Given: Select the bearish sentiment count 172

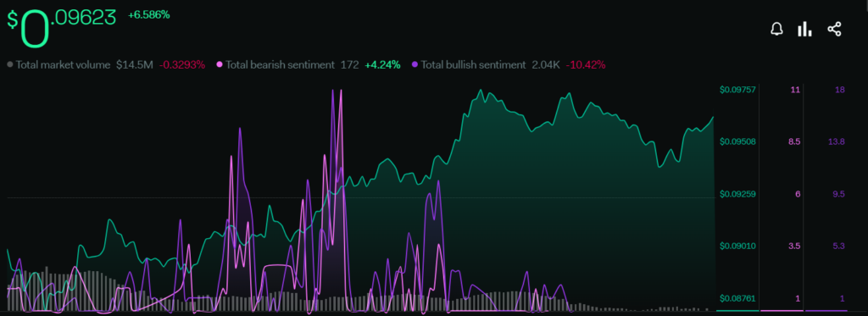Looking at the screenshot, I should point(349,64).
